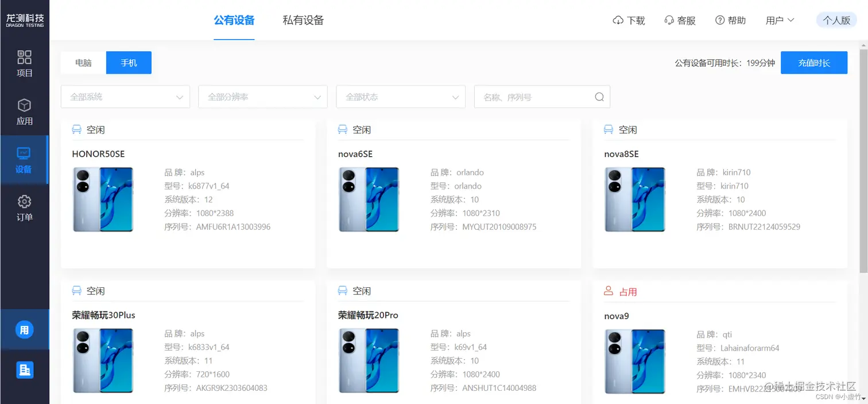Click the page vertical scrollbar

[x=863, y=161]
